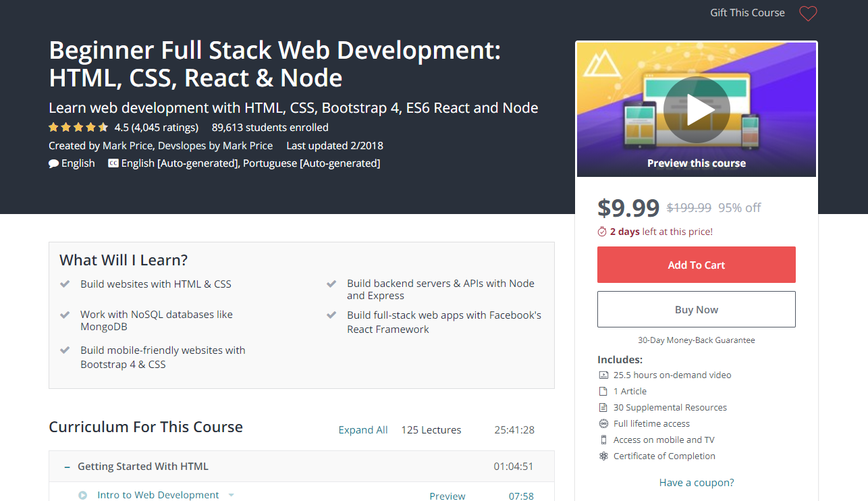Click Certificate of Completion text

click(664, 456)
